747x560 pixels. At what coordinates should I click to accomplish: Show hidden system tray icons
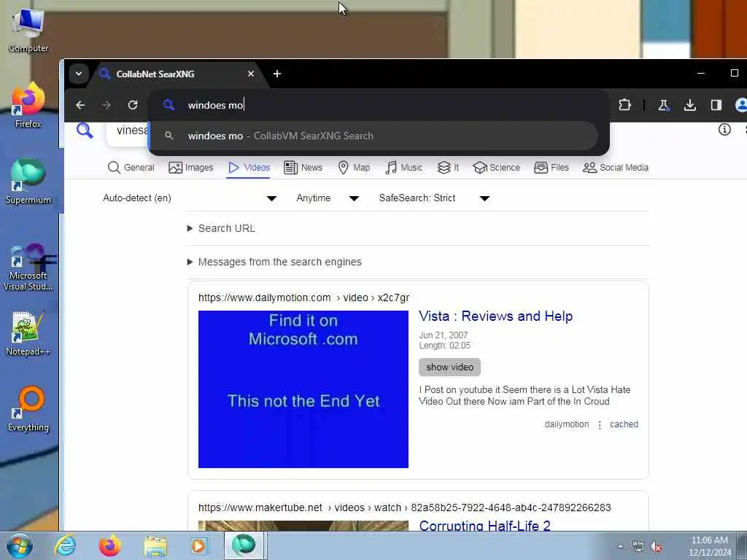click(x=620, y=547)
